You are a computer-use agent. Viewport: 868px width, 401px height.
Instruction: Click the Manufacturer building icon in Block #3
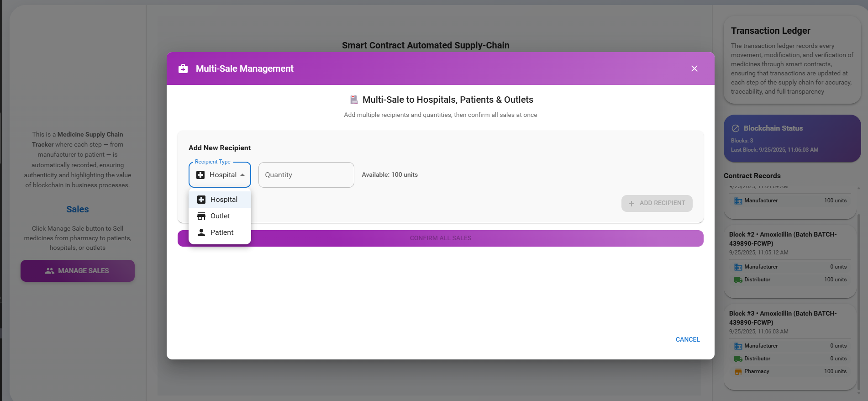(738, 346)
